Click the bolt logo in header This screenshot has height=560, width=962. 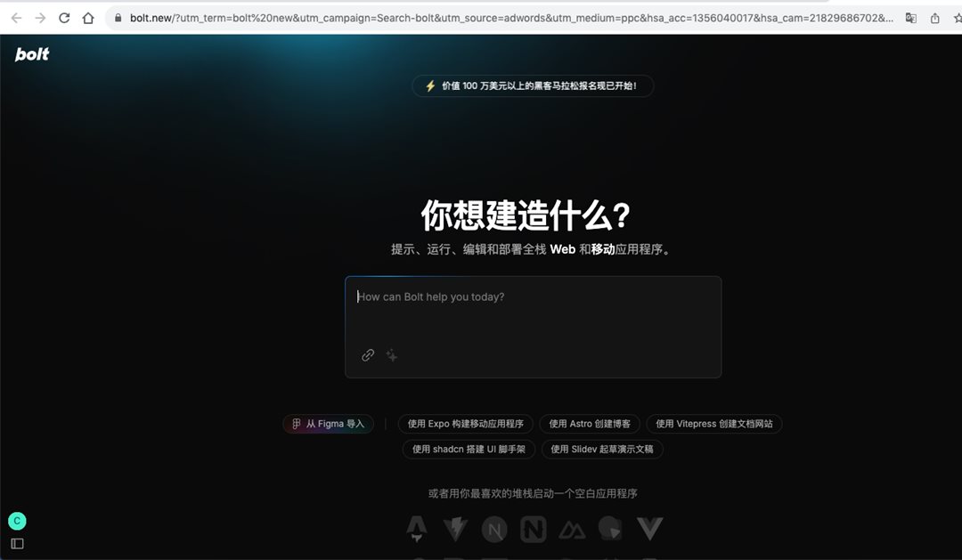pos(32,54)
